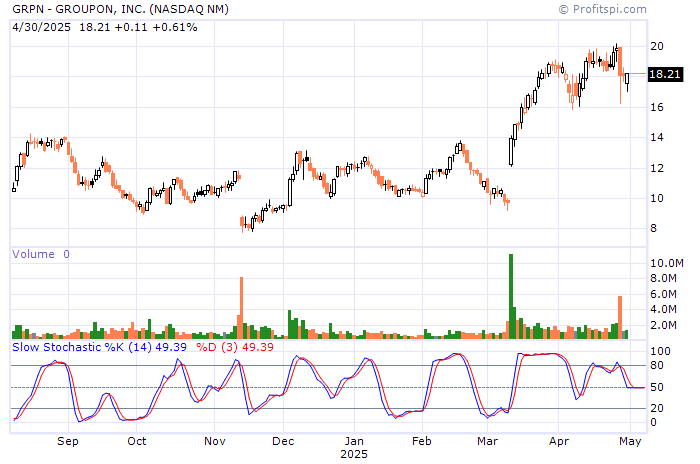Click the Sep month label on axis
Screen dimensions: 700x464
coord(68,441)
